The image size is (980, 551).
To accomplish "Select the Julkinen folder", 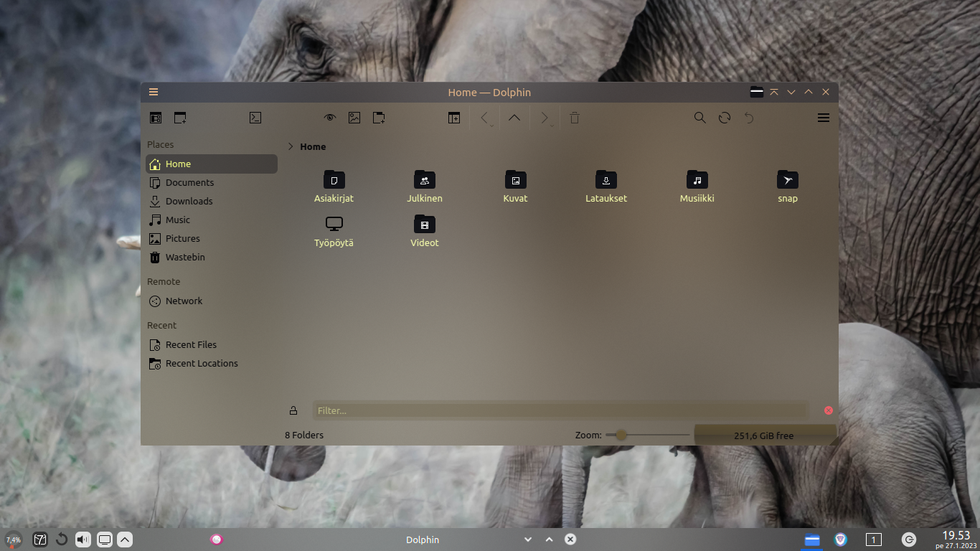I will click(x=425, y=187).
